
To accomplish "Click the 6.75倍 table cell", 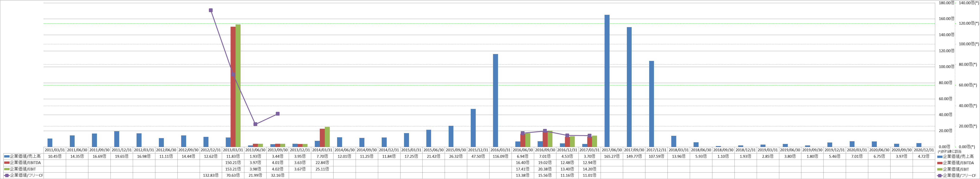I will coord(880,156).
